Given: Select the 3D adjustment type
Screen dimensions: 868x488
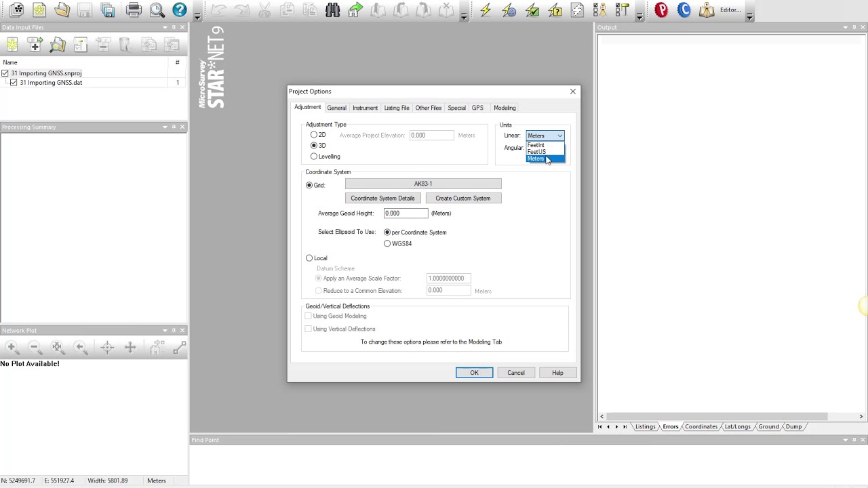Looking at the screenshot, I should tap(314, 145).
